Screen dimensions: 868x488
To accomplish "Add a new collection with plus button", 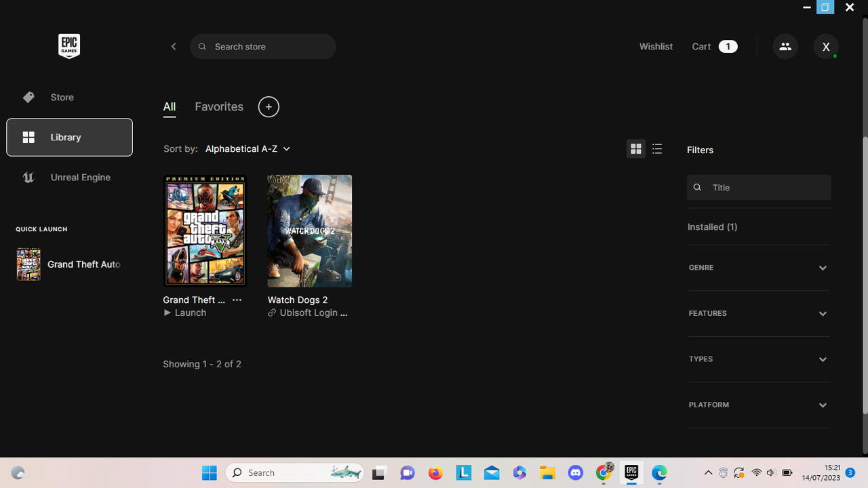I will [269, 107].
